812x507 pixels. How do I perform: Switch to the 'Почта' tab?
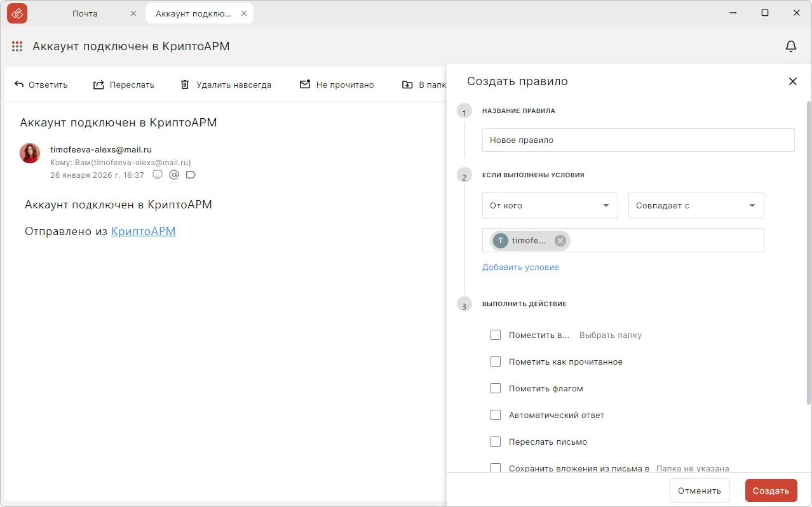click(85, 13)
